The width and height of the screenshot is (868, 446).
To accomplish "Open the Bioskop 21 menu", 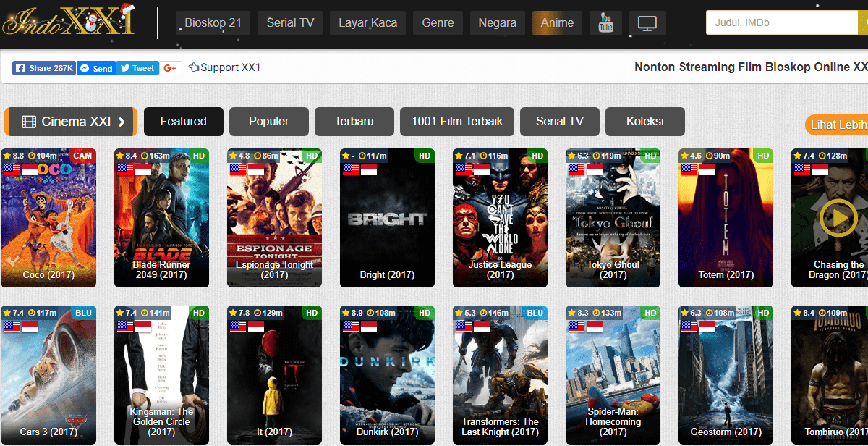I will click(213, 23).
